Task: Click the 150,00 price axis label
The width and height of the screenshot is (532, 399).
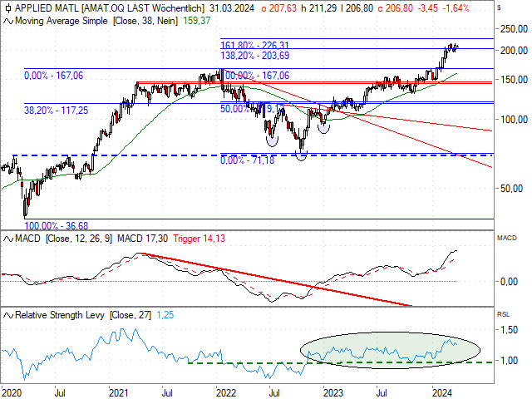Action: (x=514, y=80)
